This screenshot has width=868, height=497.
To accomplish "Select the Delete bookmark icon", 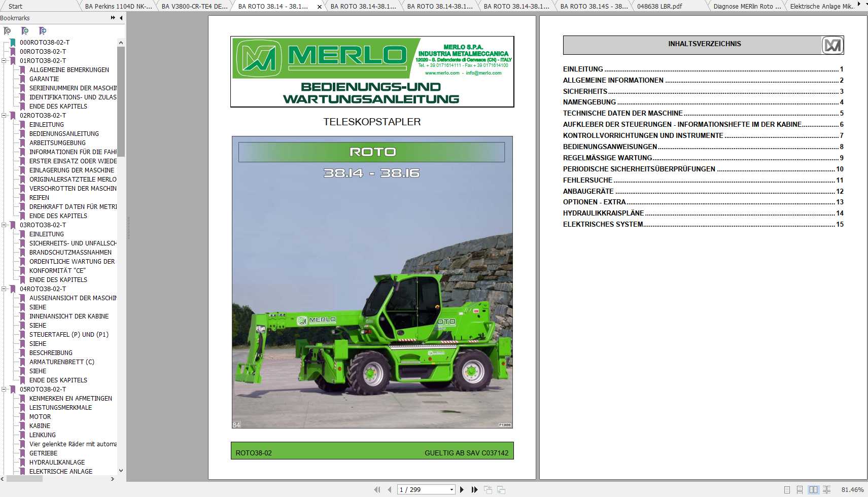I will 8,31.
